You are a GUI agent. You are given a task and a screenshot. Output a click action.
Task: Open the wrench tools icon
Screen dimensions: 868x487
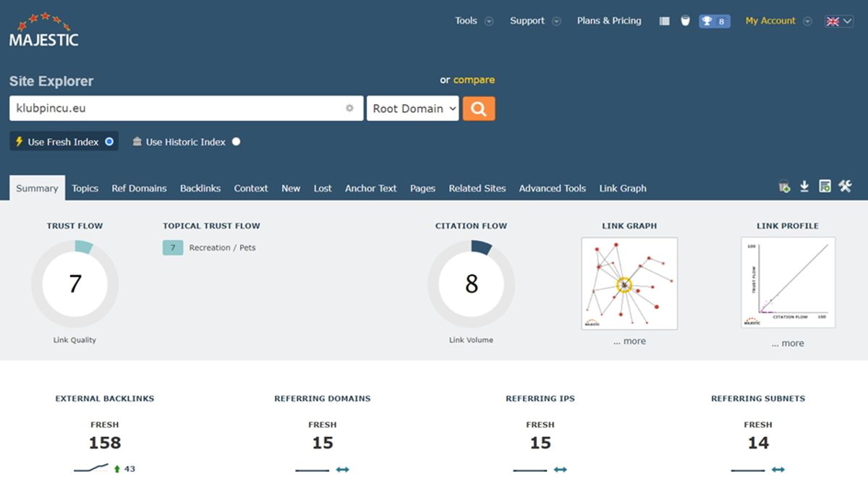[845, 186]
